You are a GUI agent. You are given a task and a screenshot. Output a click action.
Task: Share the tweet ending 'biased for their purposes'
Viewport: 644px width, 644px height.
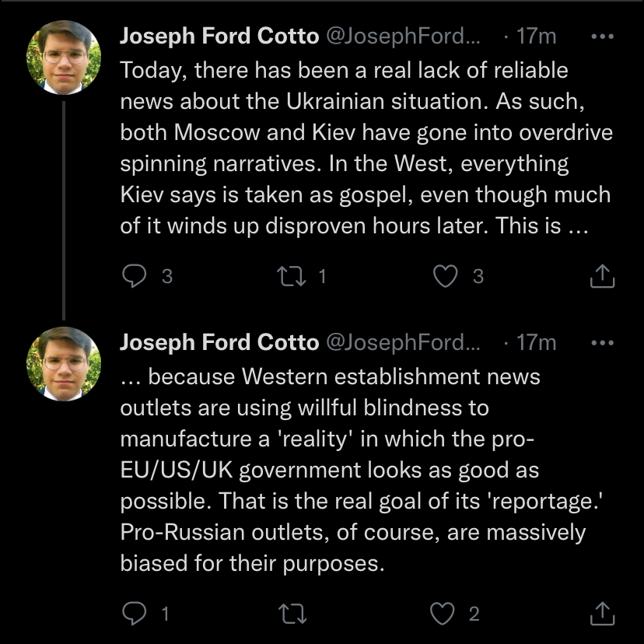(x=603, y=614)
